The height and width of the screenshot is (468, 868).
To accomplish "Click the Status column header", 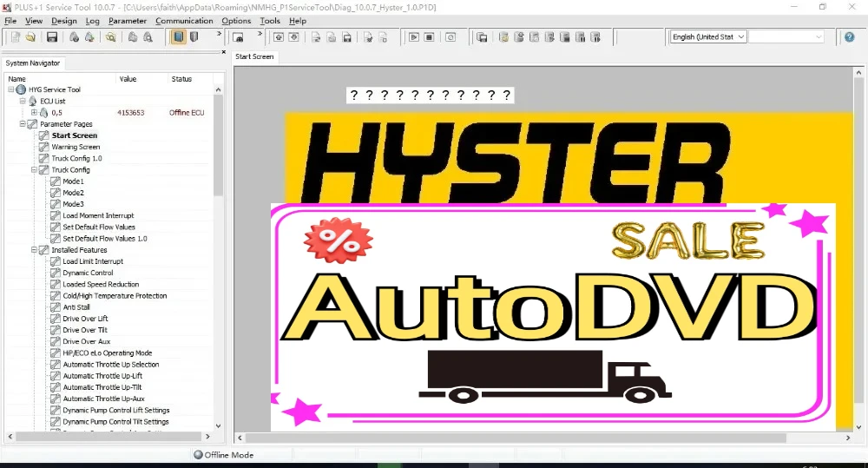I will [181, 79].
